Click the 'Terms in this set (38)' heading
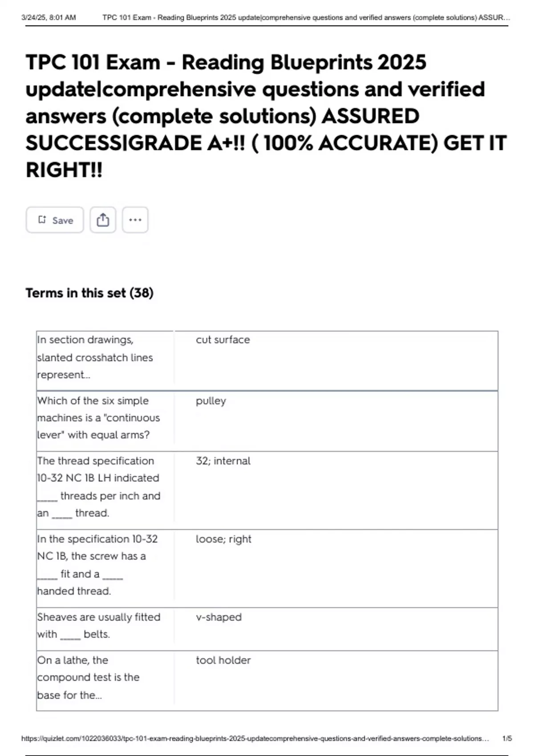The width and height of the screenshot is (534, 756). pos(89,293)
